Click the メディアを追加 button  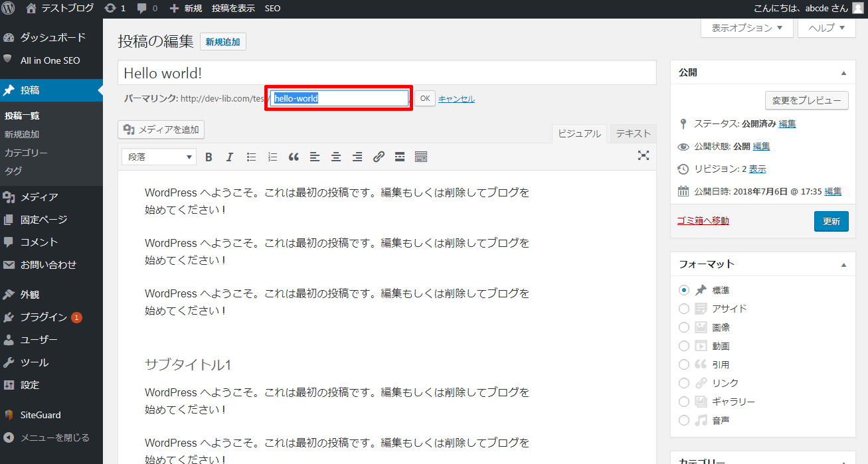(161, 129)
